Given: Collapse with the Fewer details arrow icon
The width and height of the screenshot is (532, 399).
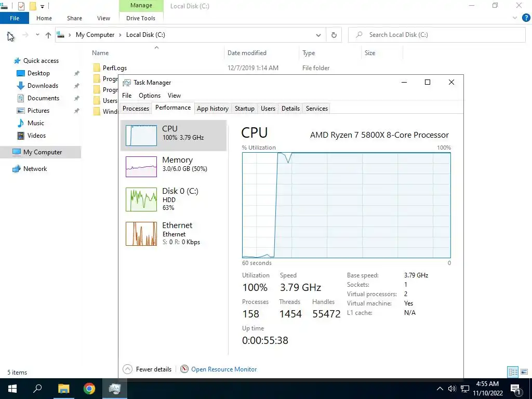Looking at the screenshot, I should point(128,369).
